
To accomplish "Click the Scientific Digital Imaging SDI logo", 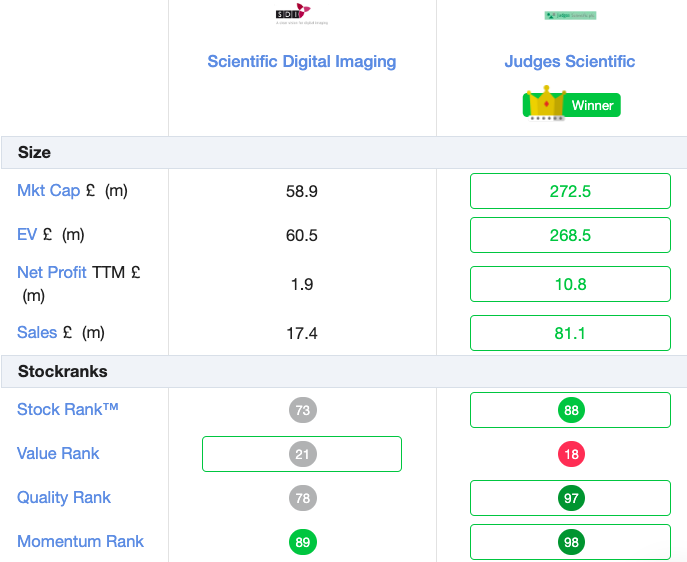I will [x=301, y=14].
